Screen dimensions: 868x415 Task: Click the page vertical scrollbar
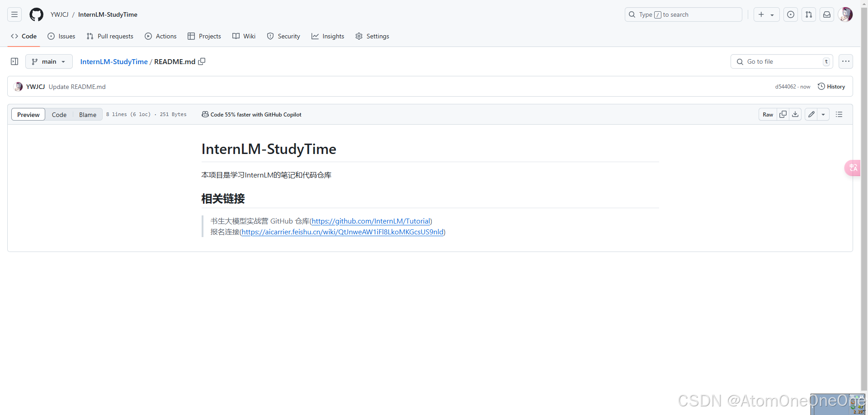[864, 199]
